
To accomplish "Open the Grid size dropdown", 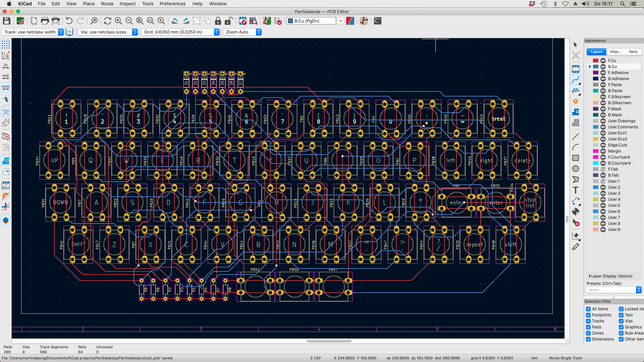I will pyautogui.click(x=217, y=32).
